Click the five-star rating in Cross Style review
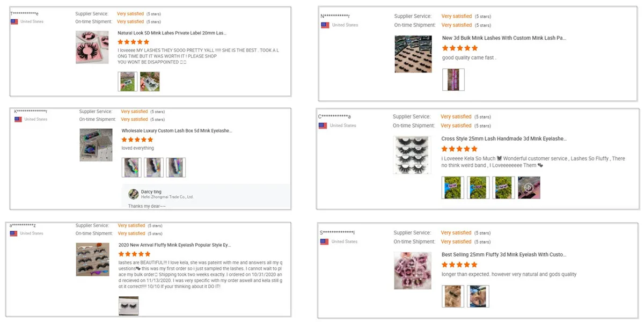This screenshot has height=322, width=644. click(x=459, y=149)
